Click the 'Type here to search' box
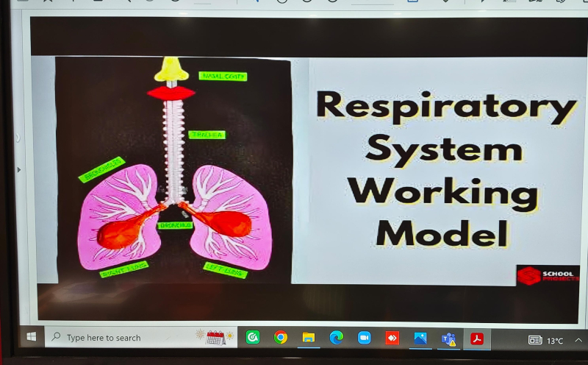Viewport: 588px width, 365px height. tap(140, 337)
